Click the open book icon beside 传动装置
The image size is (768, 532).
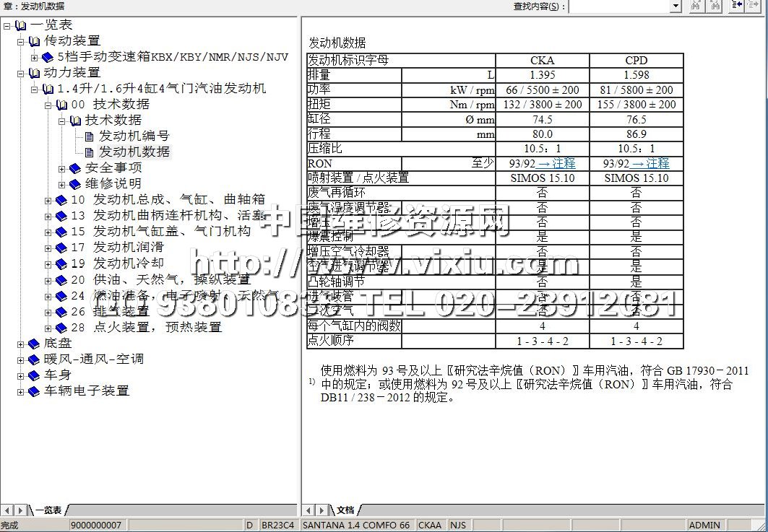[34, 41]
